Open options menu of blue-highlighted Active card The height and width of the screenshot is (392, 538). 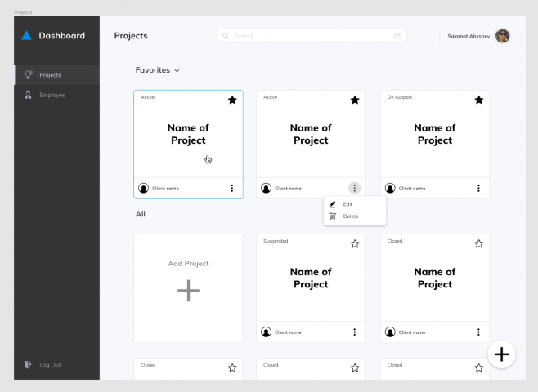232,188
